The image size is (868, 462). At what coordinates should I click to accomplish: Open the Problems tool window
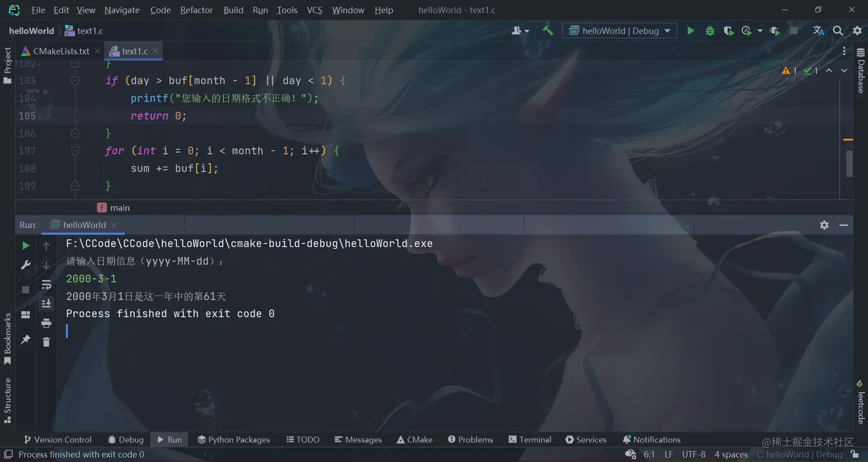[470, 440]
